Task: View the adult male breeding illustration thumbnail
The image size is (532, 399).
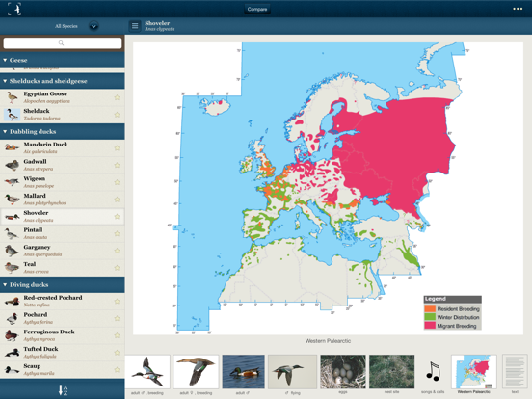Action: 147,372
